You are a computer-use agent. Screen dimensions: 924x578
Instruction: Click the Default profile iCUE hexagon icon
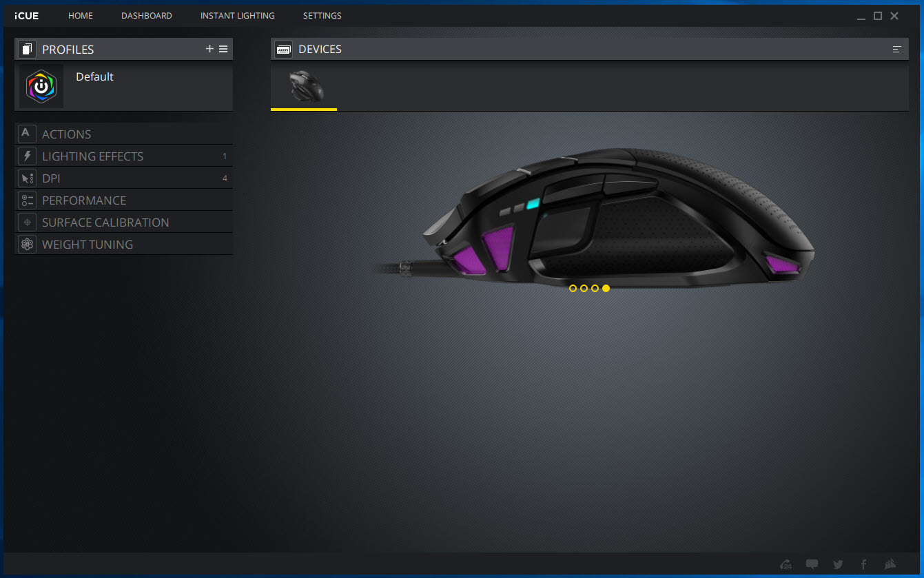coord(41,86)
